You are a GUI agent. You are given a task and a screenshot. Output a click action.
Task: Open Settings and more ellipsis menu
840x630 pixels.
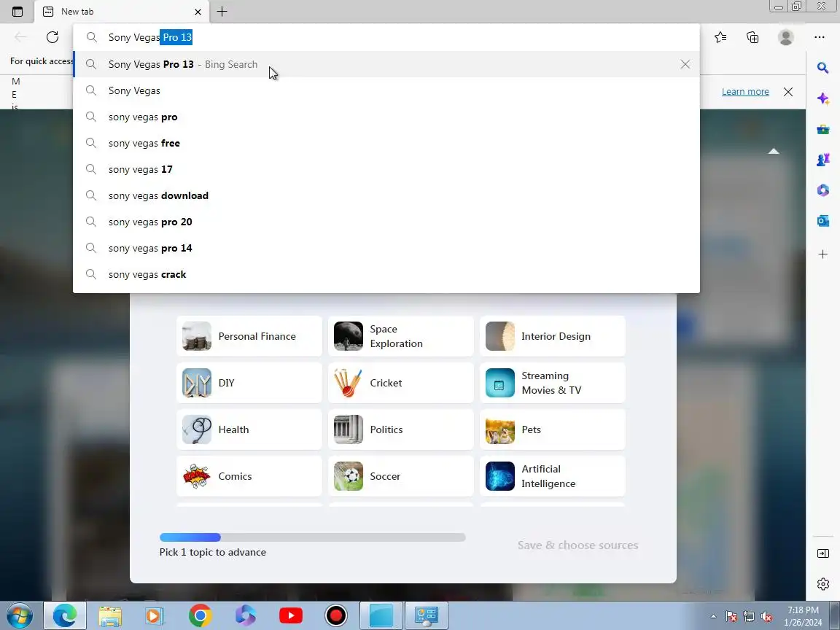point(819,37)
